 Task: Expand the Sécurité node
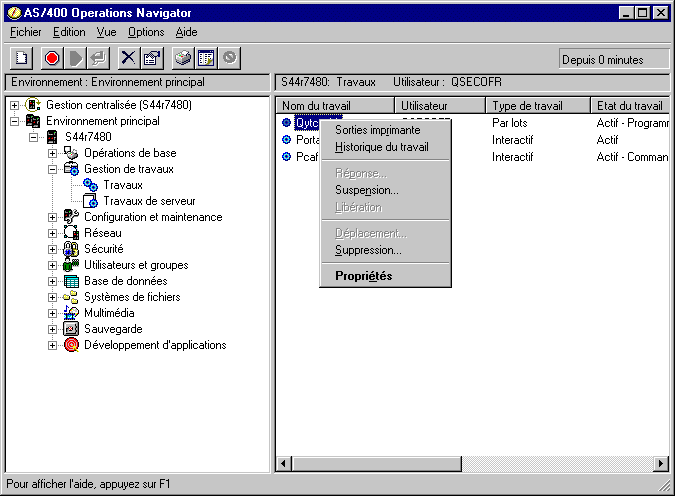(52, 249)
